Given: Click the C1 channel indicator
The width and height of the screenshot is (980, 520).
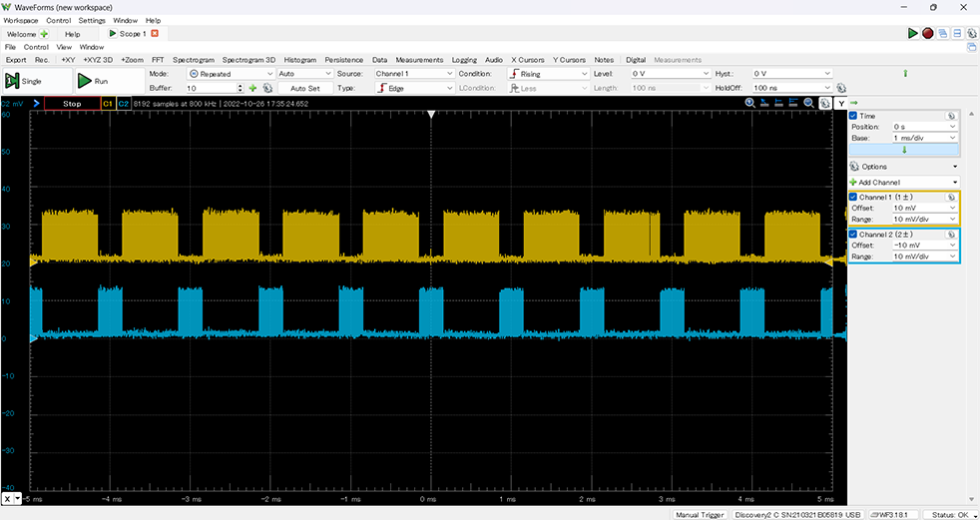Looking at the screenshot, I should click(x=108, y=104).
